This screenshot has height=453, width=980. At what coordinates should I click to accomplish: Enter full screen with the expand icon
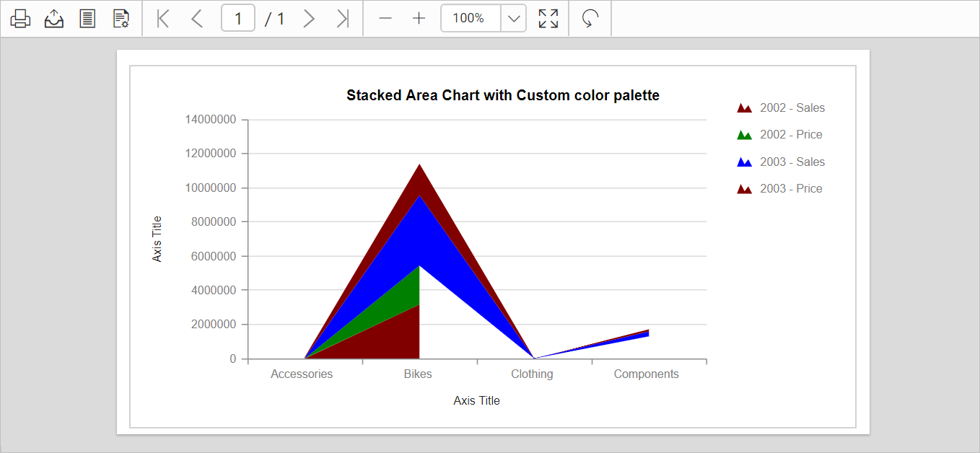click(548, 18)
